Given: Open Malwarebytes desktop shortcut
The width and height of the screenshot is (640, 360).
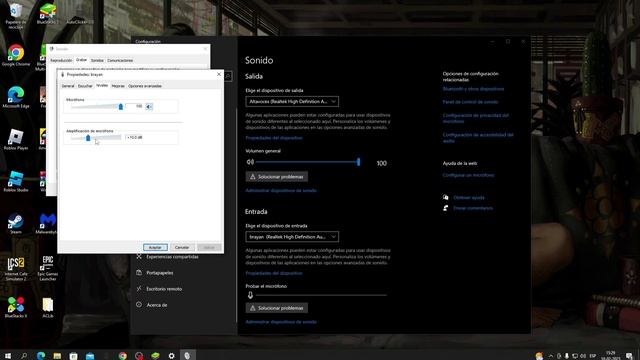Looking at the screenshot, I should [x=47, y=223].
